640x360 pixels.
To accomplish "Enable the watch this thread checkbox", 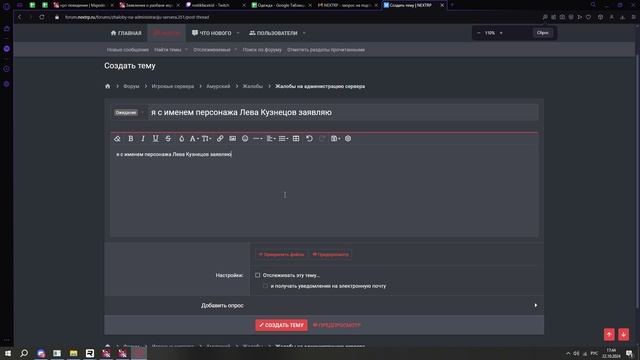I will click(258, 276).
